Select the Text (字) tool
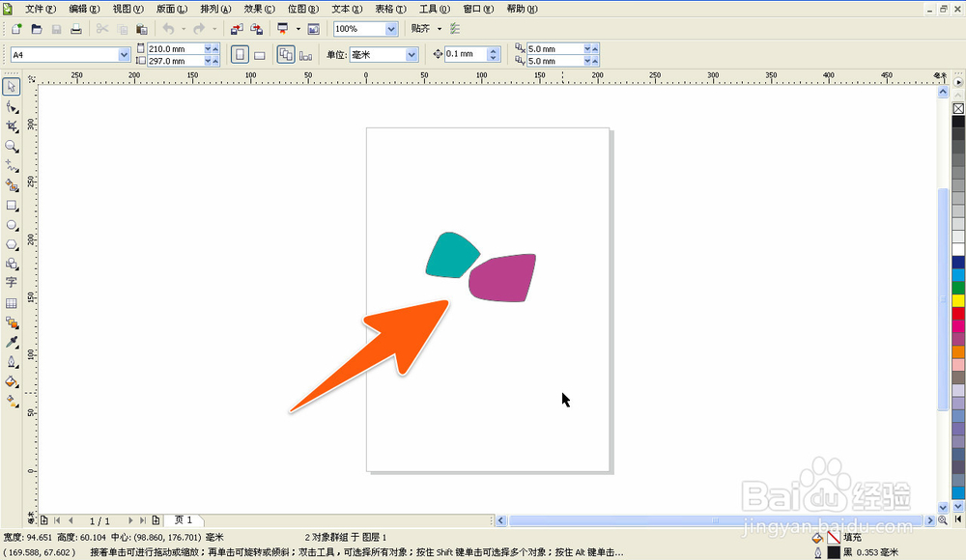Image resolution: width=966 pixels, height=560 pixels. (11, 283)
